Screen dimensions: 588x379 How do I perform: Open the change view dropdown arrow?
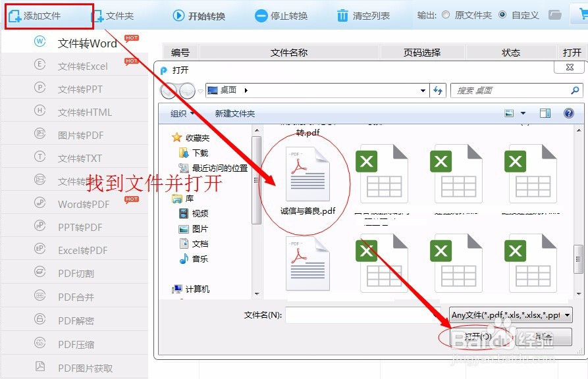524,112
